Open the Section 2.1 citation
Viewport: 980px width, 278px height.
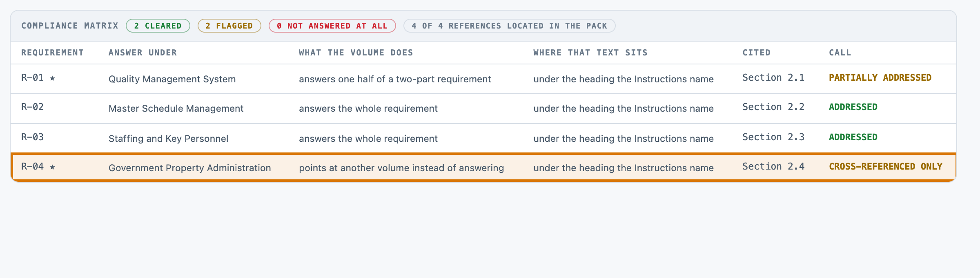point(773,77)
